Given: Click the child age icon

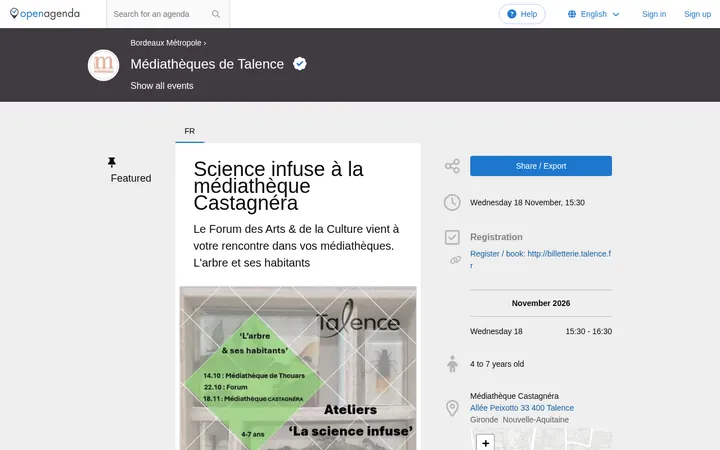Looking at the screenshot, I should (452, 364).
